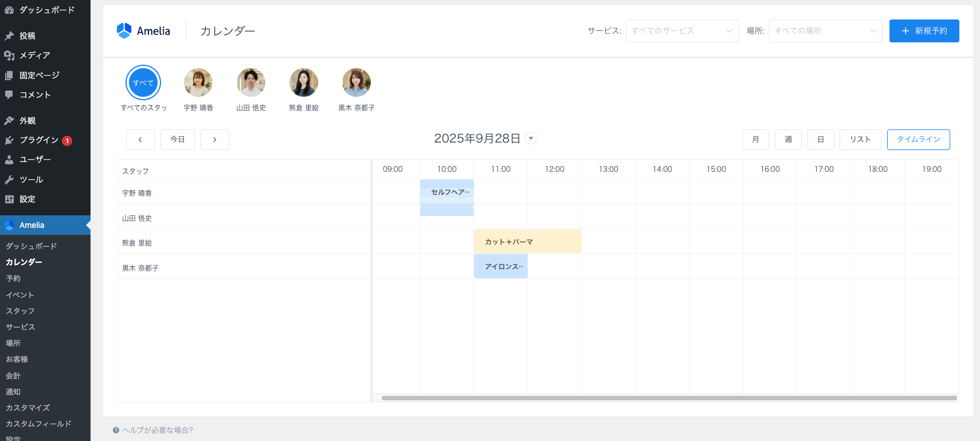Open the プラグイン menu in sidebar
The height and width of the screenshot is (441, 980).
click(39, 140)
